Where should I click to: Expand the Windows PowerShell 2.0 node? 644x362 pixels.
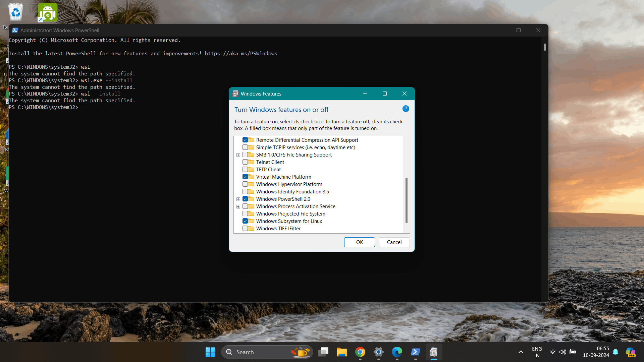[238, 199]
